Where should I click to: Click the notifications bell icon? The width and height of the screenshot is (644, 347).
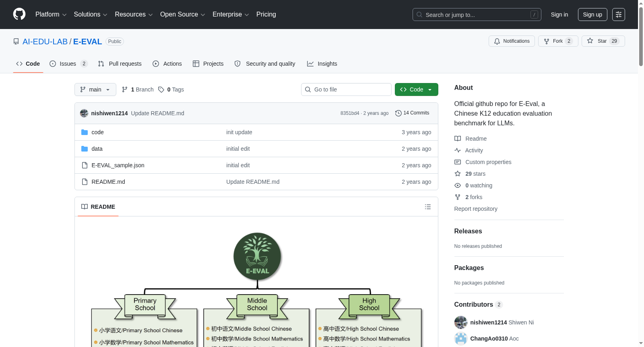497,41
